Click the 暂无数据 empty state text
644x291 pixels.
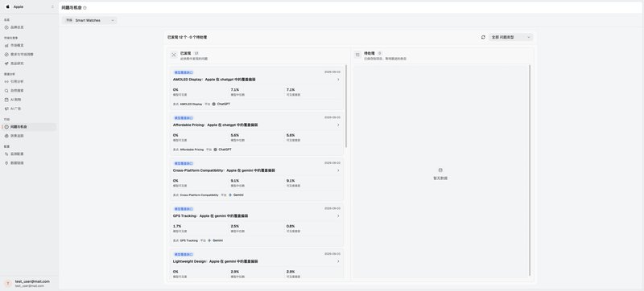[x=440, y=178]
